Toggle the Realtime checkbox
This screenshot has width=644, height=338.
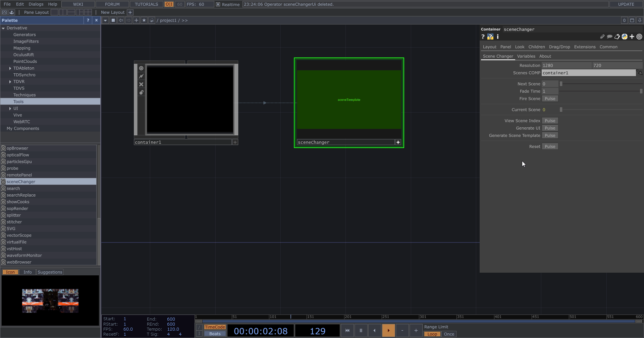click(x=218, y=4)
